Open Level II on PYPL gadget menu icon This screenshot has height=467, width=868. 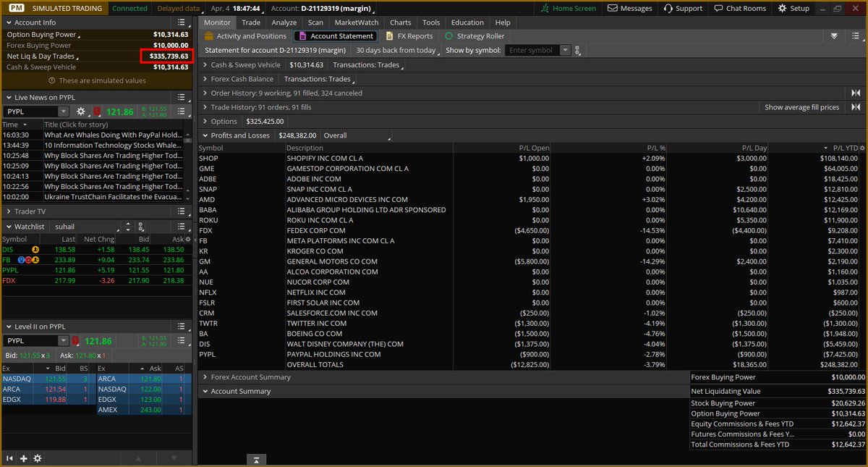click(182, 327)
